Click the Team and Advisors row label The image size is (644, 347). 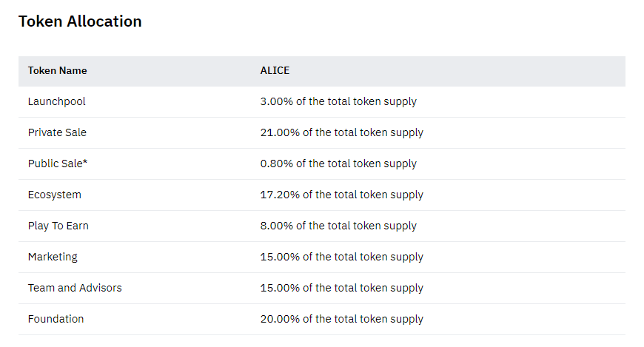point(75,288)
